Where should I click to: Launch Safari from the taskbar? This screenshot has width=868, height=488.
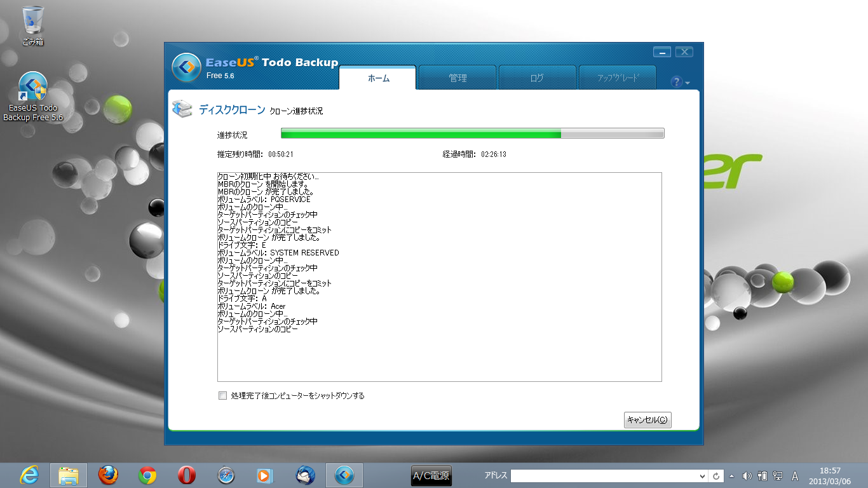pyautogui.click(x=226, y=475)
